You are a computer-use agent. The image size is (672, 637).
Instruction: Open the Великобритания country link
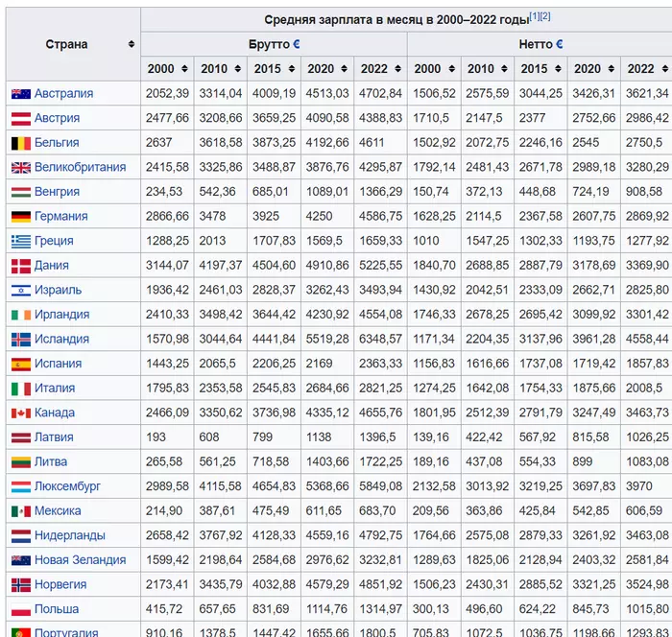click(x=80, y=167)
